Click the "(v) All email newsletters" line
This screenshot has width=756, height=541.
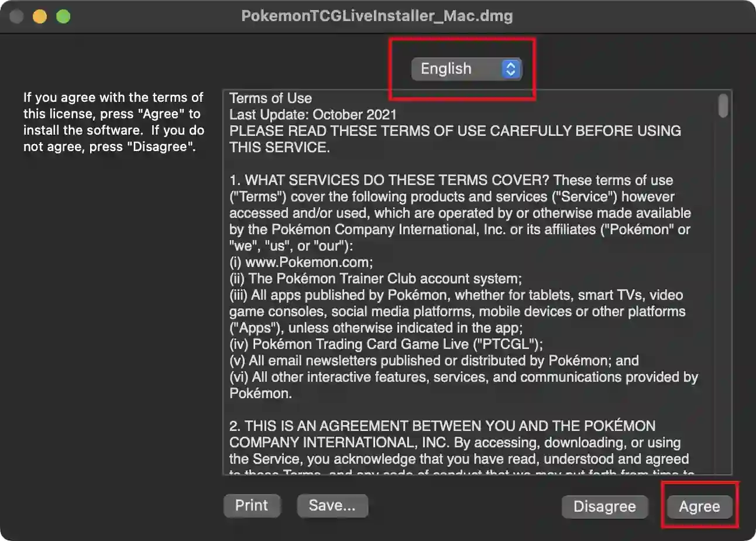[434, 361]
